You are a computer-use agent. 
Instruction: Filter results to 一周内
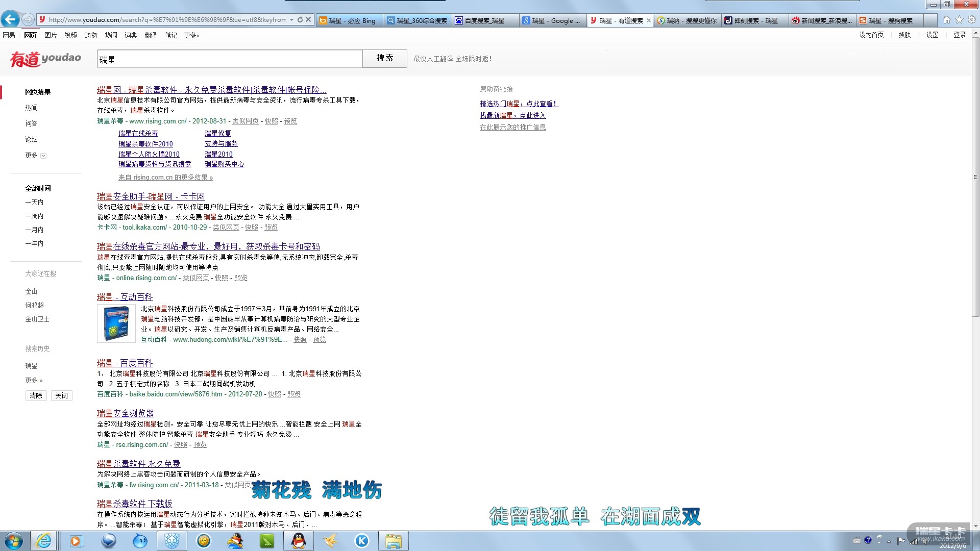[34, 216]
